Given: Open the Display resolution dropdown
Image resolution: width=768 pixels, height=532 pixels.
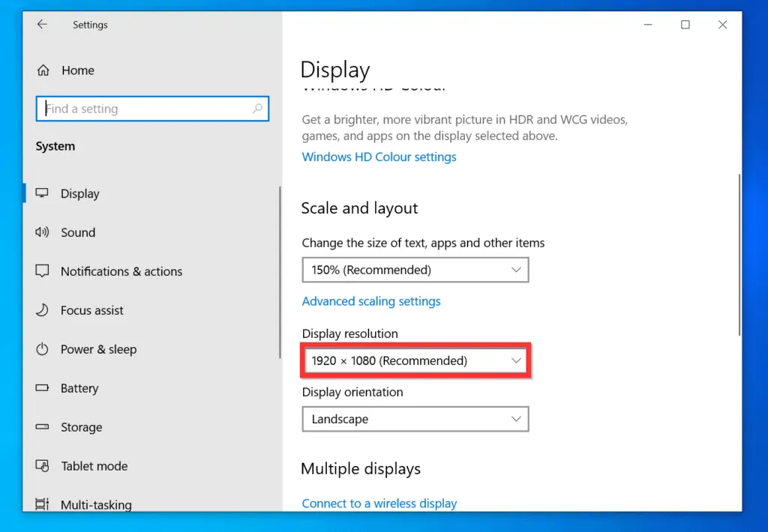Looking at the screenshot, I should click(415, 360).
